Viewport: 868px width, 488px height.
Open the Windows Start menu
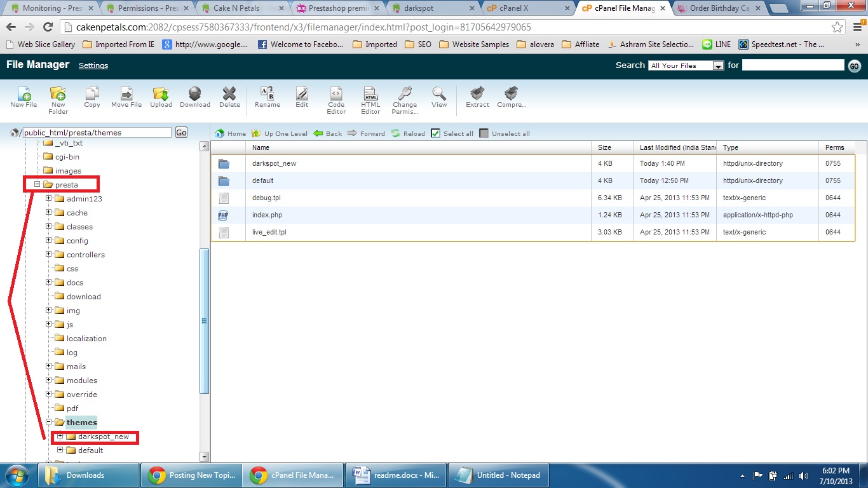coord(16,475)
